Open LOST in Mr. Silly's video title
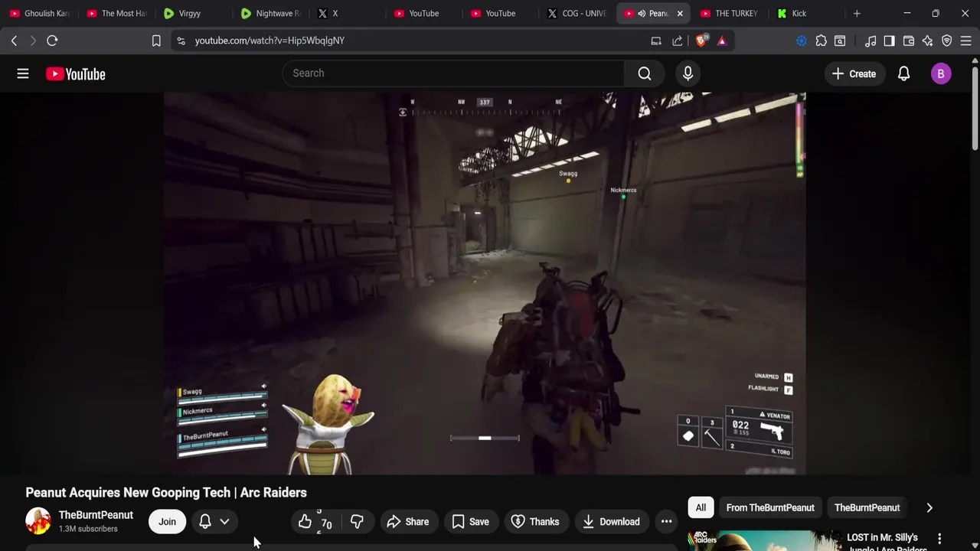980x551 pixels. (887, 543)
